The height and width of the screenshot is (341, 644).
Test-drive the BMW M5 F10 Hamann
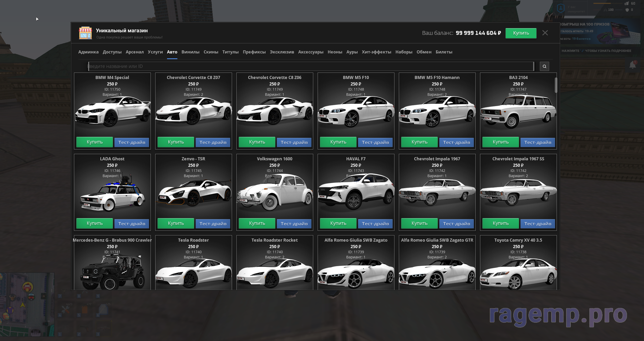457,142
